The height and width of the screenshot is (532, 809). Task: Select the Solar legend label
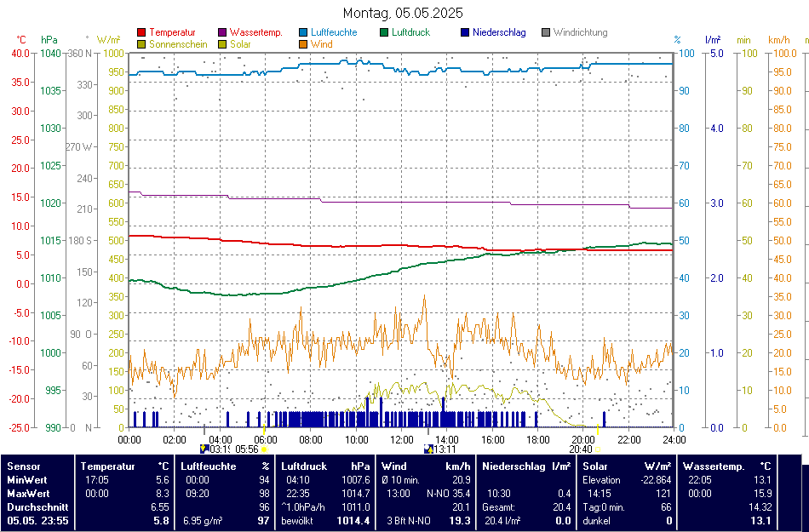tap(240, 44)
